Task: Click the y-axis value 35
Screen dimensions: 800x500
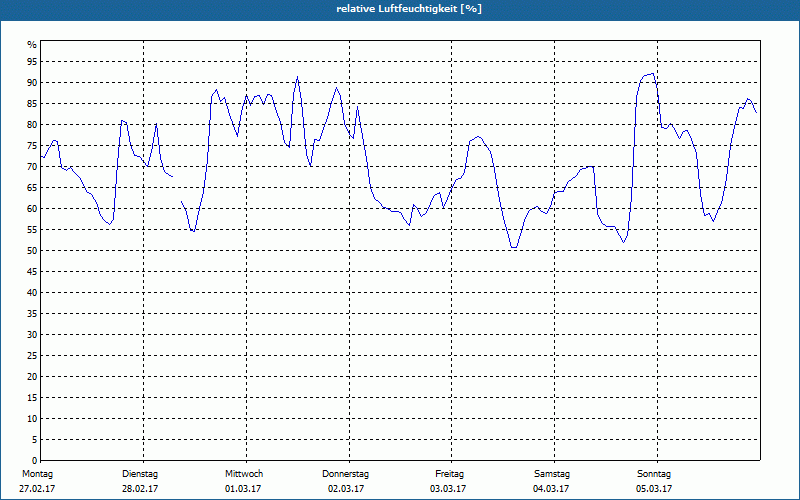Action: (x=32, y=314)
